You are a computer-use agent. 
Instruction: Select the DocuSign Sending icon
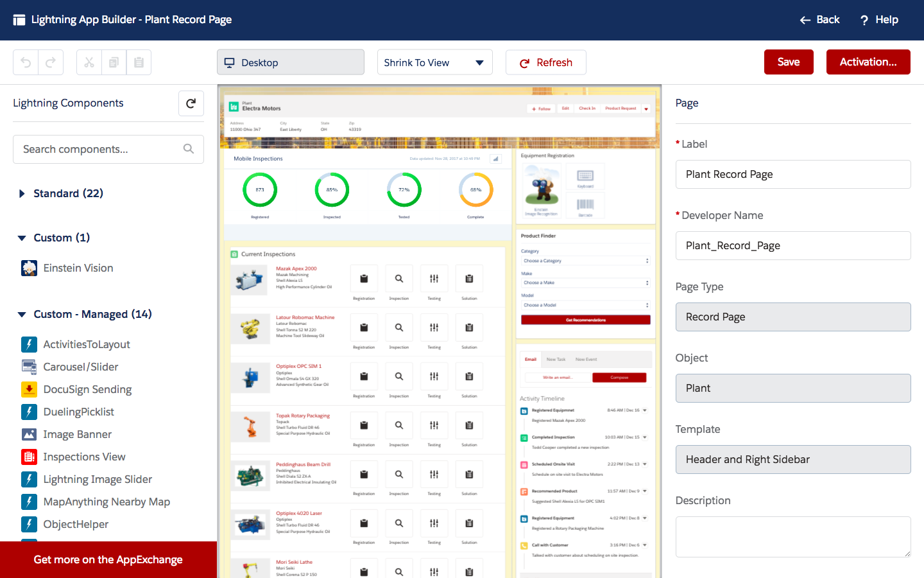(x=29, y=389)
